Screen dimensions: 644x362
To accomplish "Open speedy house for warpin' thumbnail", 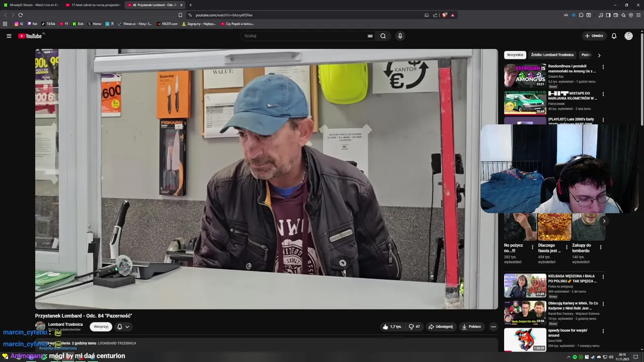I will [x=525, y=340].
